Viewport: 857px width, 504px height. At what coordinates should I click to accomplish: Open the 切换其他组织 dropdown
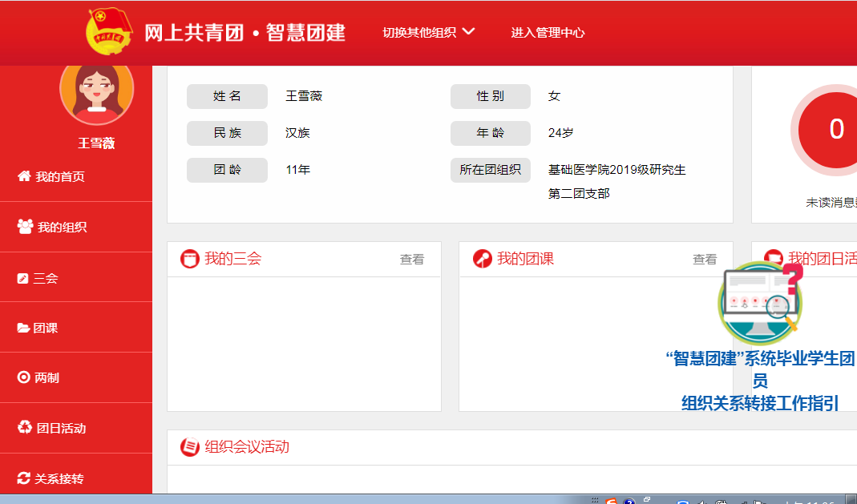tap(419, 33)
